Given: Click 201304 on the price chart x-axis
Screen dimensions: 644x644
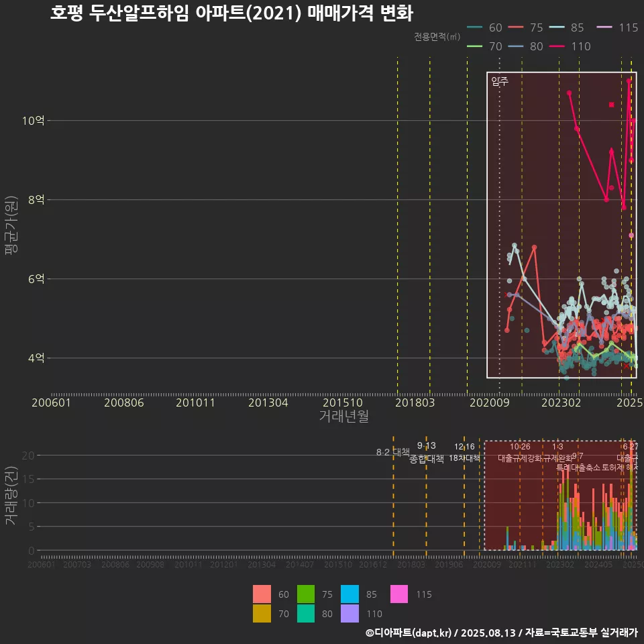Looking at the screenshot, I should click(x=268, y=402).
